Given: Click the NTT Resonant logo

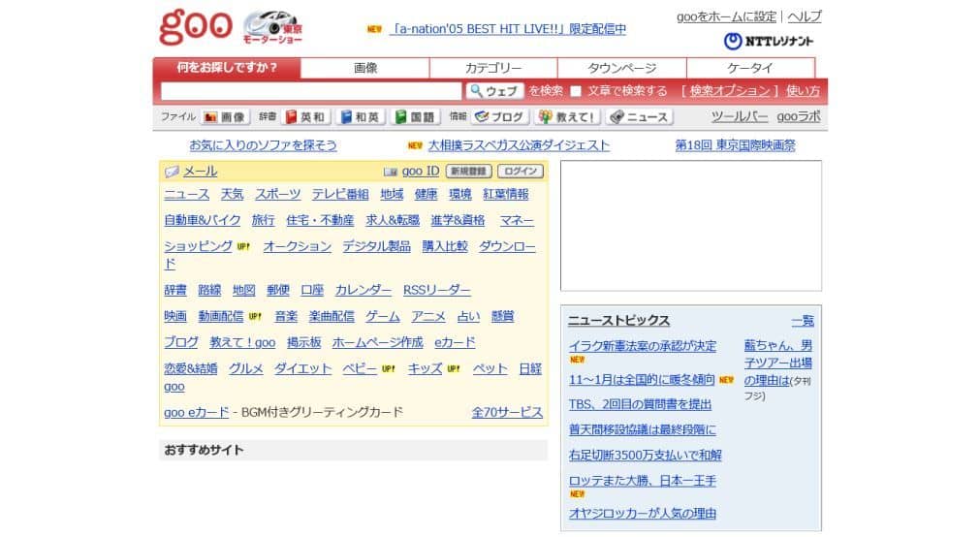Looking at the screenshot, I should [x=768, y=42].
